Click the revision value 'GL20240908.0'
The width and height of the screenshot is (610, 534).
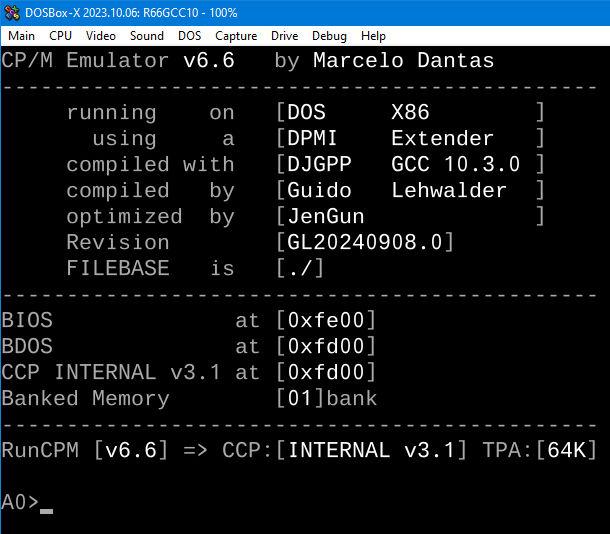click(x=365, y=242)
